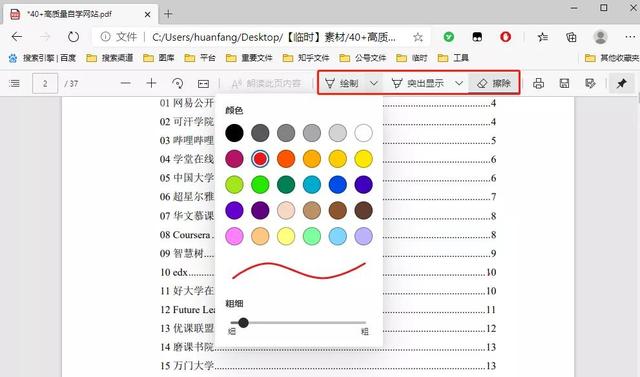The image size is (640, 377).
Task: View site information icon in address bar
Action: click(x=105, y=37)
